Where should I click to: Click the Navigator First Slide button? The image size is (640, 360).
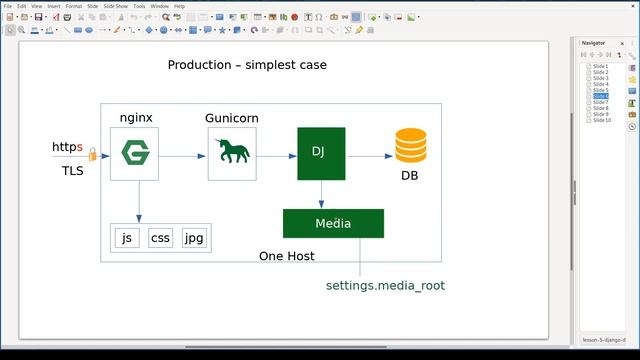[583, 55]
